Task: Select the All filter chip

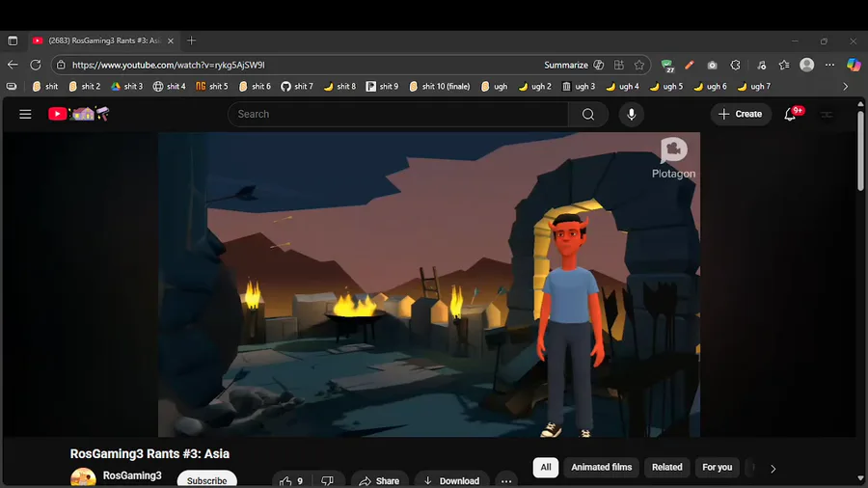Action: click(546, 467)
